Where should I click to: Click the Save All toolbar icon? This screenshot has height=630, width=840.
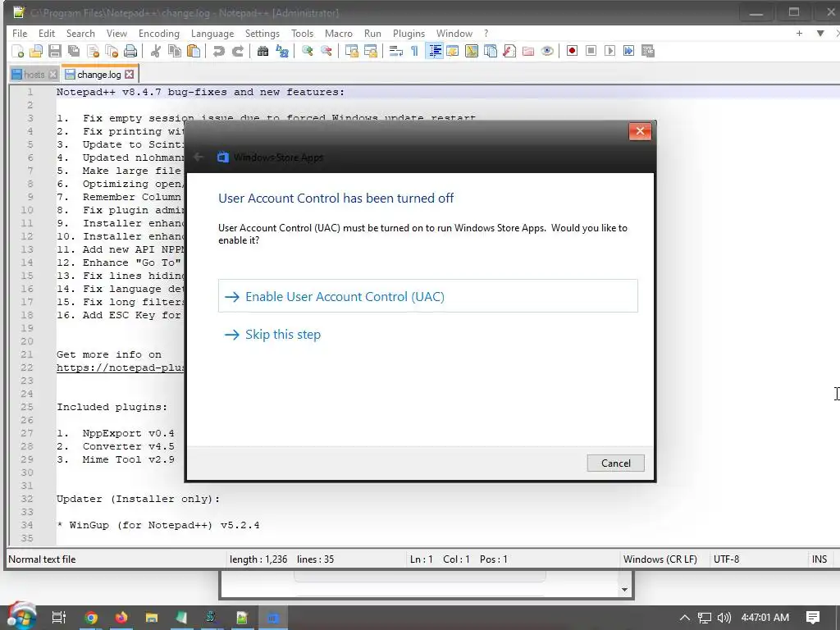73,51
